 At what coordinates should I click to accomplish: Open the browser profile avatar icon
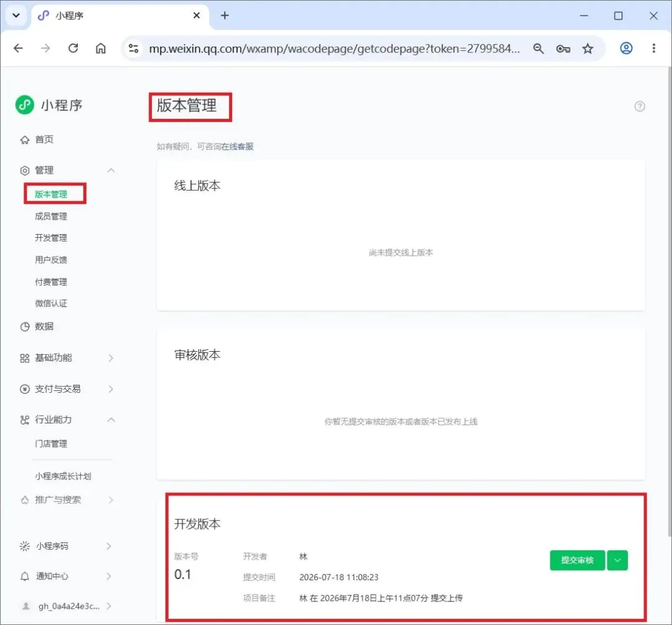[626, 48]
